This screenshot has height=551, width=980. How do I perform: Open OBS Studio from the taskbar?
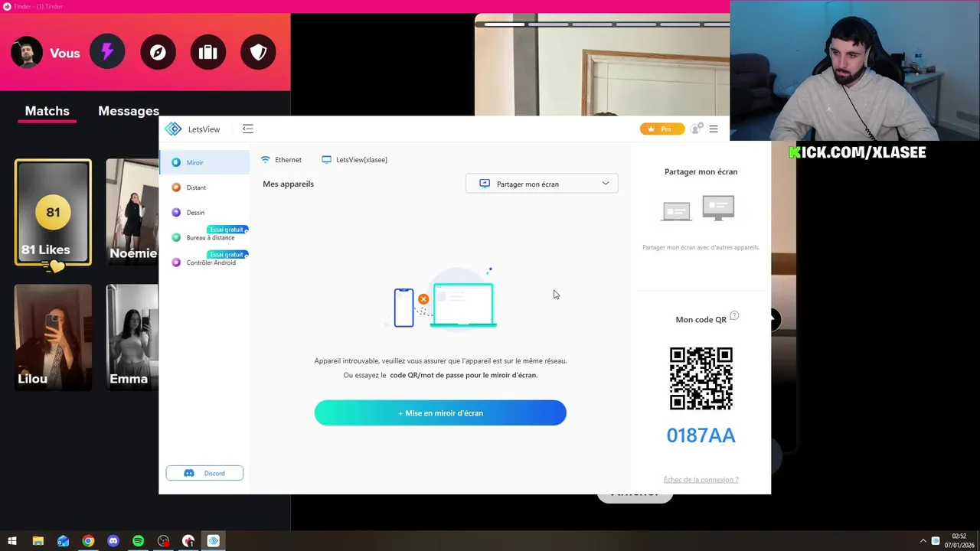point(163,541)
